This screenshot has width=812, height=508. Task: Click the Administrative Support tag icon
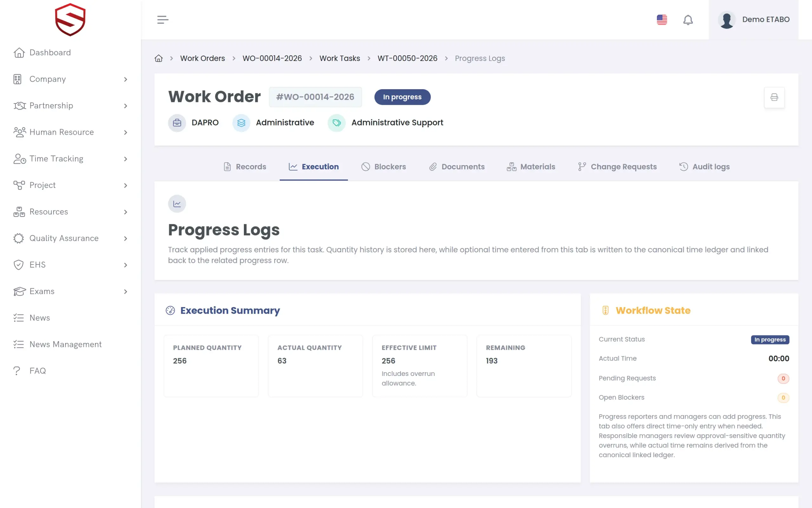pyautogui.click(x=337, y=123)
